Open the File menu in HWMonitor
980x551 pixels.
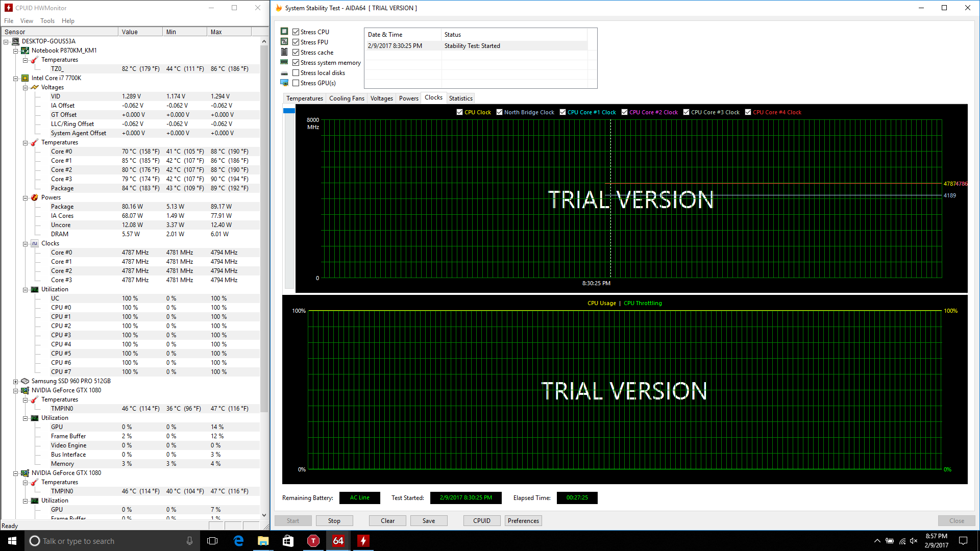pyautogui.click(x=9, y=21)
